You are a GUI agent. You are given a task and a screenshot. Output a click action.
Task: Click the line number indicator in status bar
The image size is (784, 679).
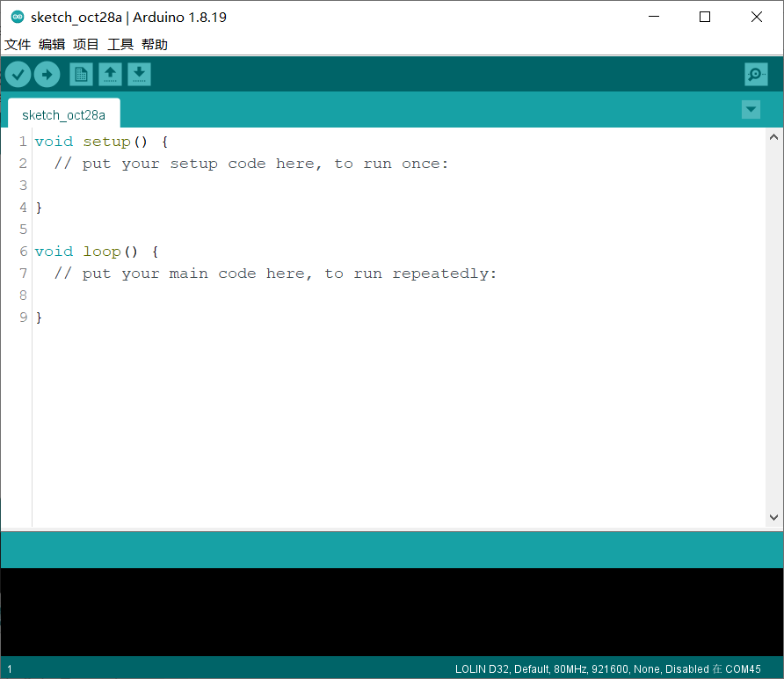10,669
